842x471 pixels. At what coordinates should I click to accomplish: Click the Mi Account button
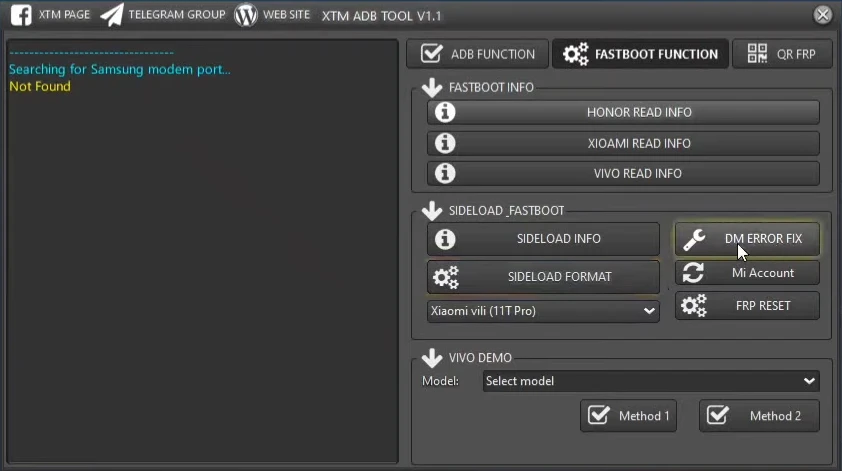point(747,273)
